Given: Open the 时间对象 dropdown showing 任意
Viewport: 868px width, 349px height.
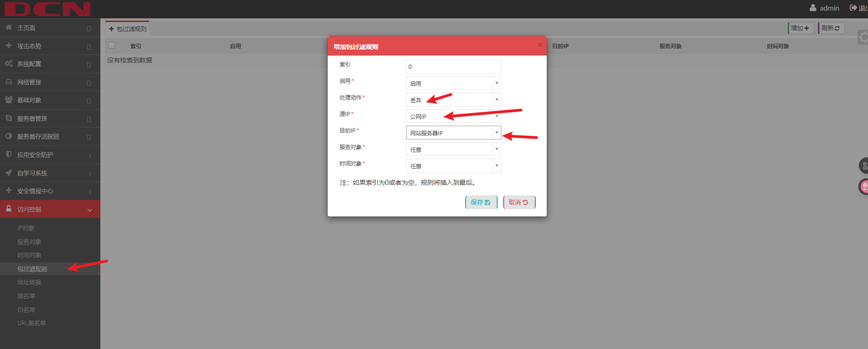Looking at the screenshot, I should 453,166.
